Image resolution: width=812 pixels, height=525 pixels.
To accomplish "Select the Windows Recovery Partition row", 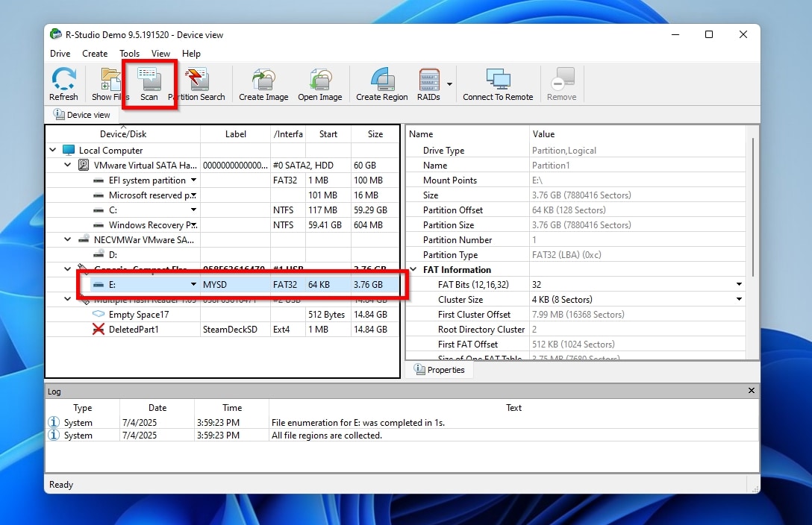I will [222, 225].
